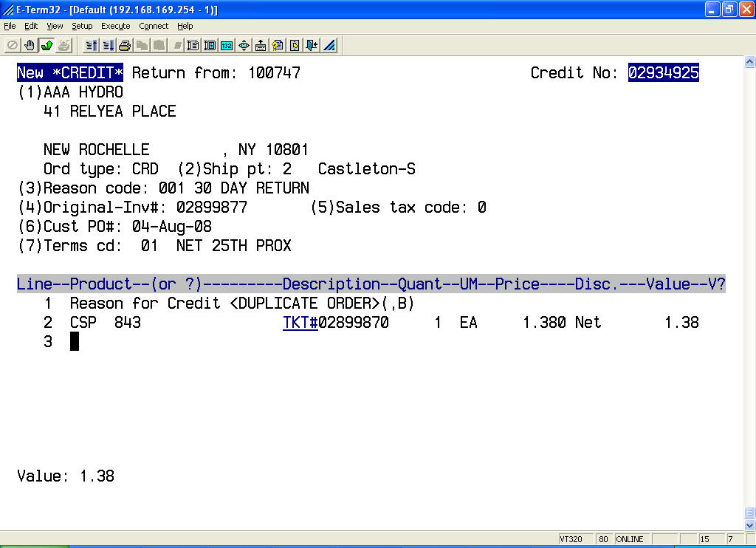Viewport: 756px width, 548px height.
Task: Click the scrollbar down arrow
Action: tap(750, 525)
